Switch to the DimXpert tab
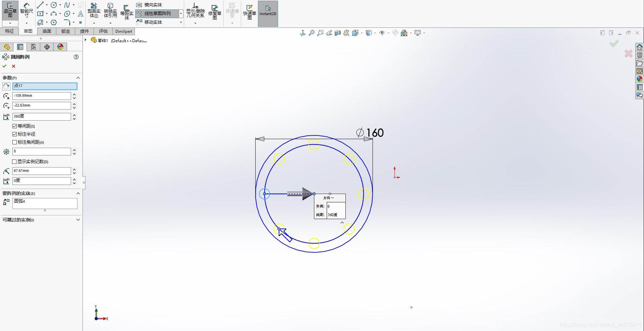The image size is (644, 331). coord(124,31)
